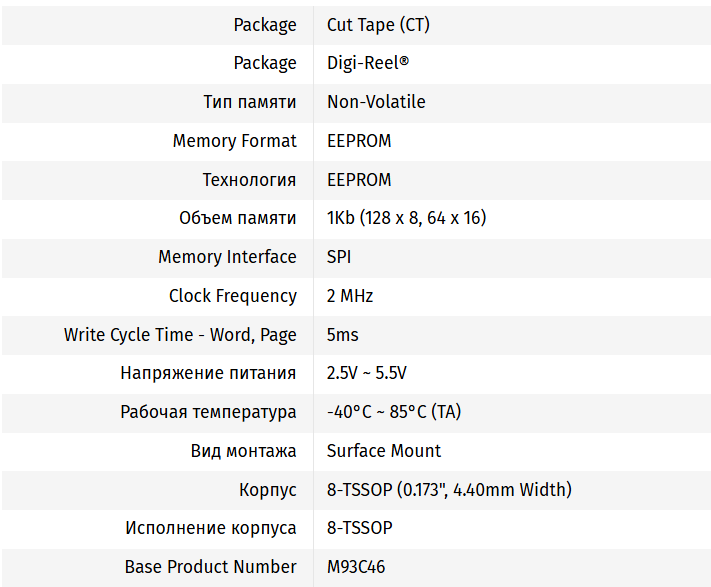
Task: Select the EEPROM value beside Технология
Action: [x=359, y=180]
